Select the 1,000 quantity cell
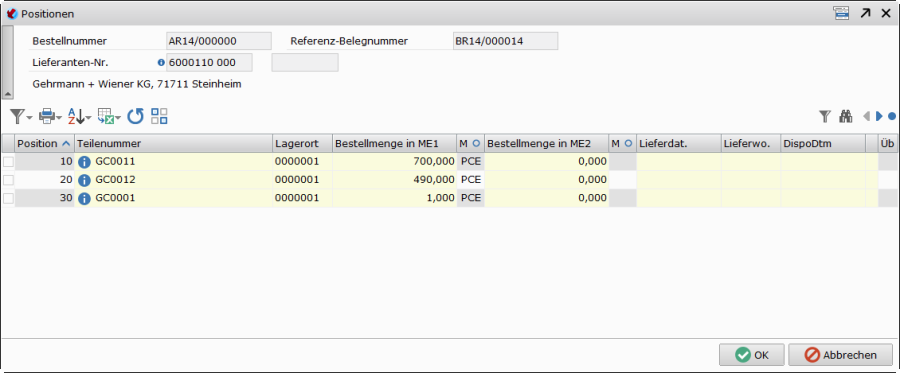 click(x=394, y=199)
